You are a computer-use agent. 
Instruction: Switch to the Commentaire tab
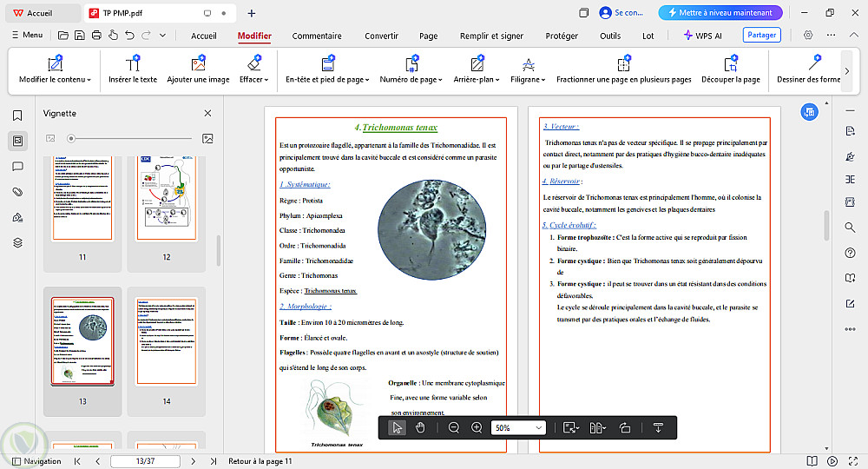[x=317, y=36]
